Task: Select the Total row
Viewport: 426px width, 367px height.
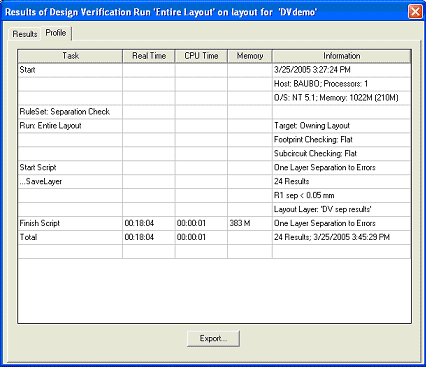Action: tap(214, 237)
